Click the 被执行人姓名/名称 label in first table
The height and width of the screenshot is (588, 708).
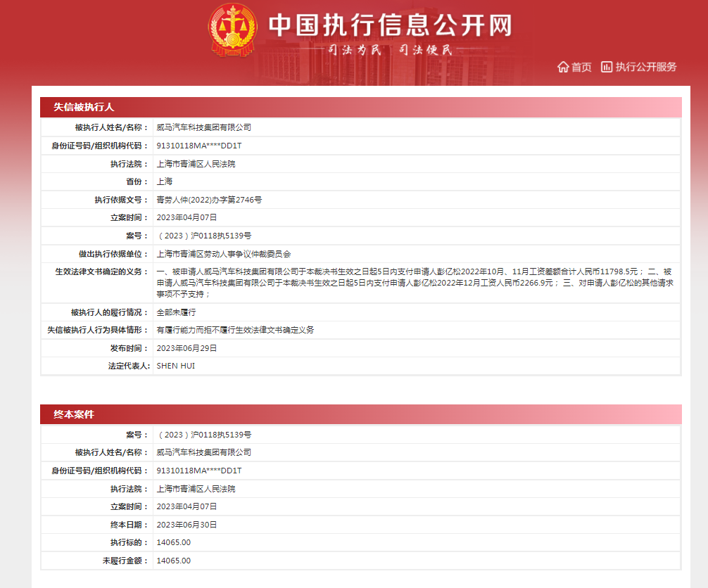111,128
